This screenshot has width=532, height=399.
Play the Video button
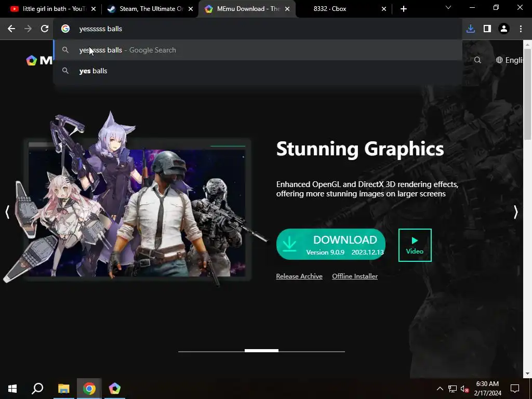click(x=415, y=245)
